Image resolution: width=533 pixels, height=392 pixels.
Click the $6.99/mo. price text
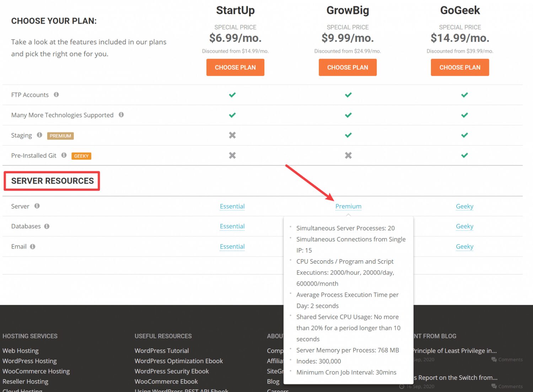(x=235, y=38)
